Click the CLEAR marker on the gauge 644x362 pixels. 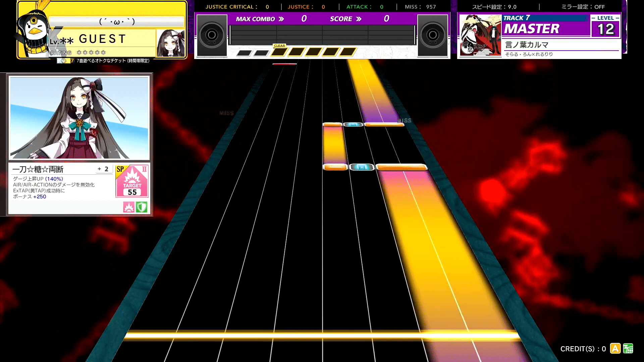point(279,46)
